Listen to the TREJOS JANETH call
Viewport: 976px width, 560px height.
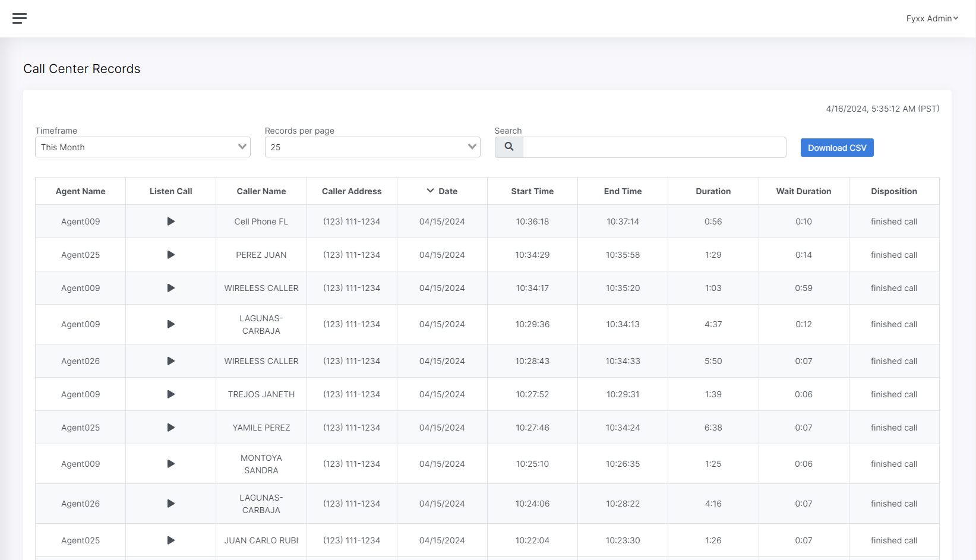(170, 394)
